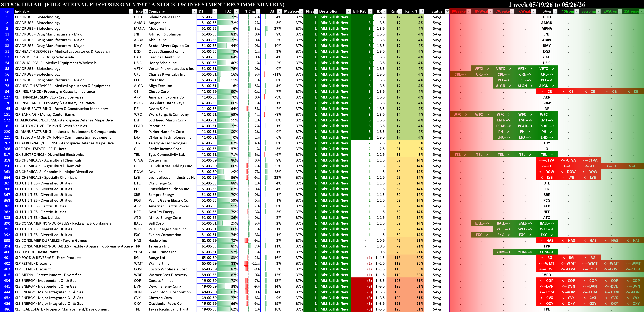Image resolution: width=644 pixels, height=312 pixels.
Task: Select the 91% ID2 data bar for AEP
Action: pos(228,206)
